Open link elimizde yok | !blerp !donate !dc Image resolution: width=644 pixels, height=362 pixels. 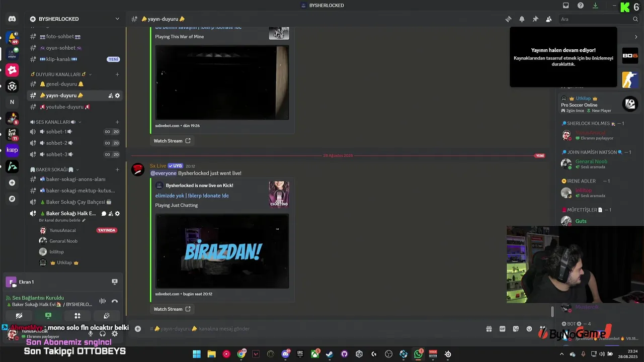[192, 196]
